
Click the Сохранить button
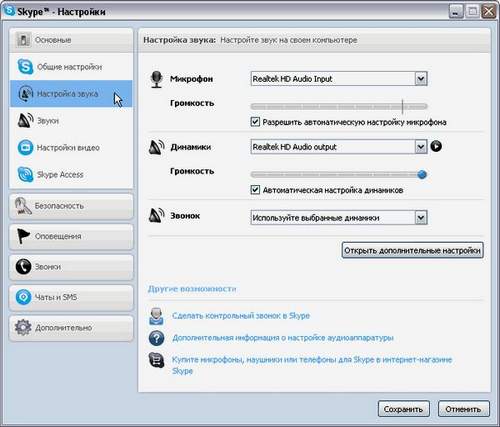coord(403,409)
